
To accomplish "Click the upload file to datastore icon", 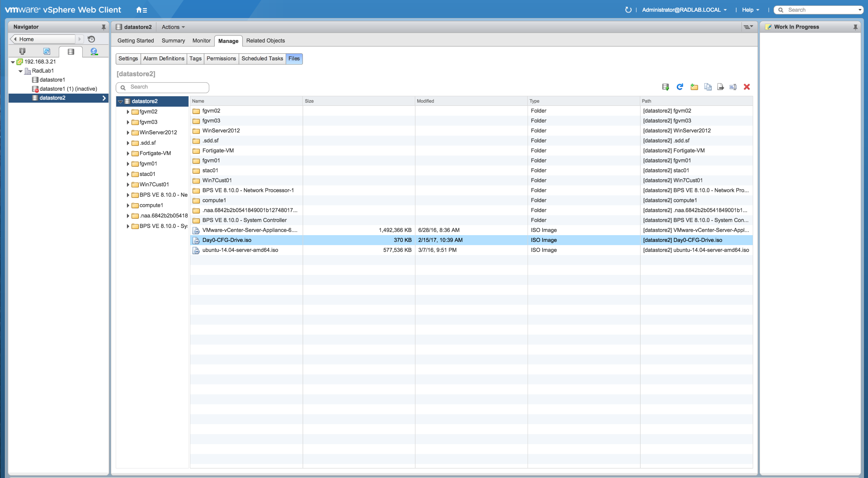I will coord(665,87).
